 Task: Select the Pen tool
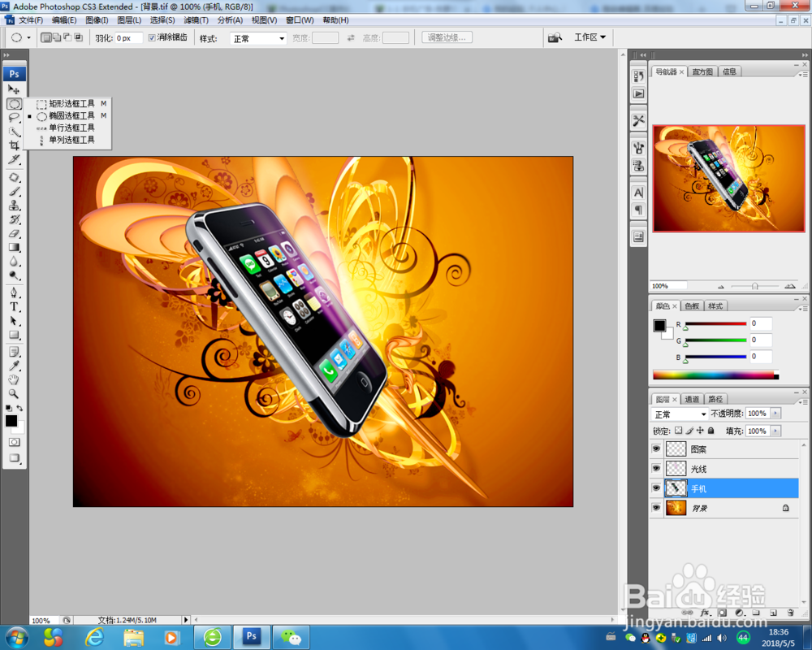pos(14,292)
